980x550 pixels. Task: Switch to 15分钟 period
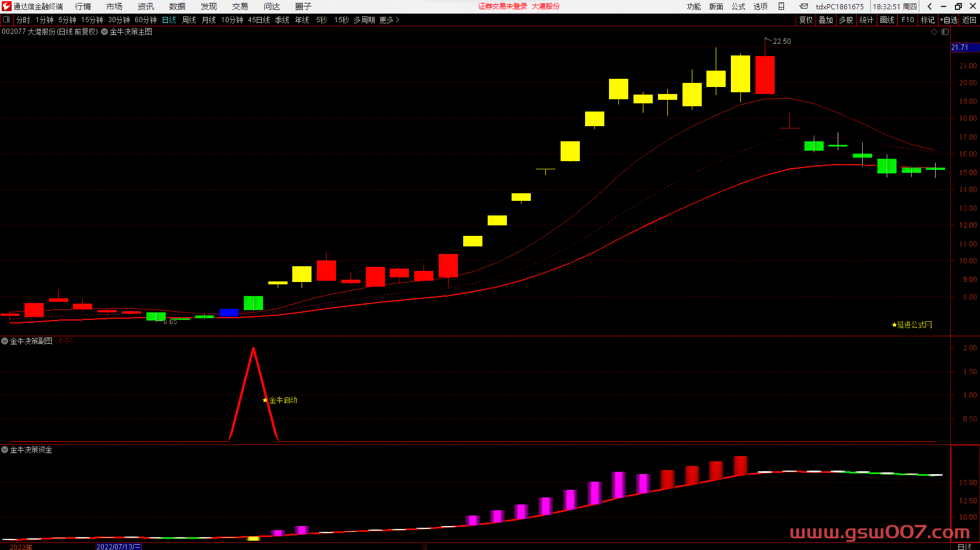pyautogui.click(x=92, y=20)
